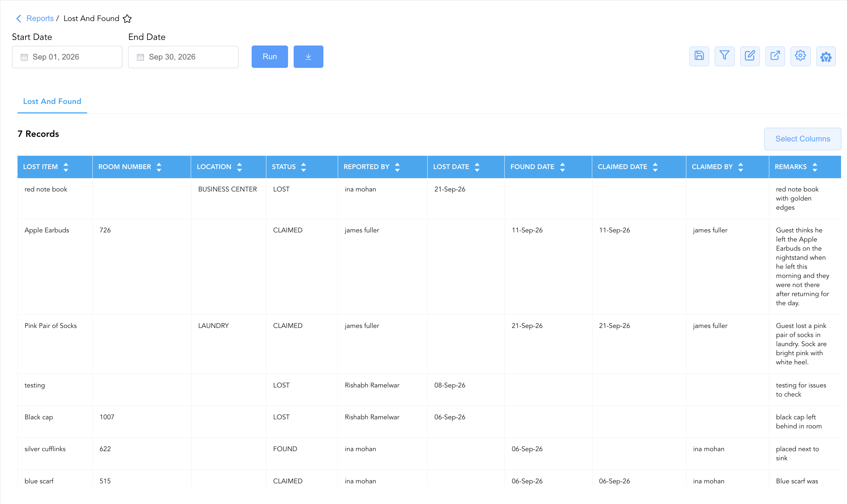The width and height of the screenshot is (847, 504).
Task: Sort by Lost Date column arrows
Action: tap(477, 167)
